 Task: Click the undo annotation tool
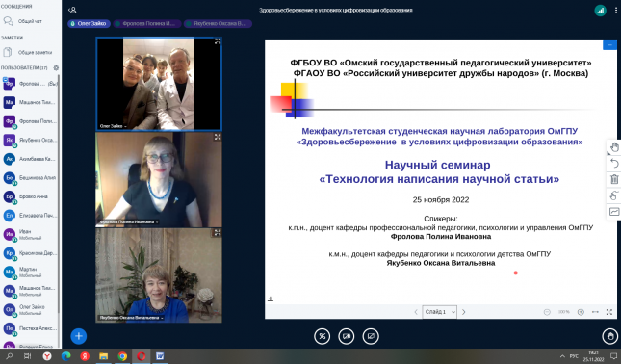pos(614,163)
